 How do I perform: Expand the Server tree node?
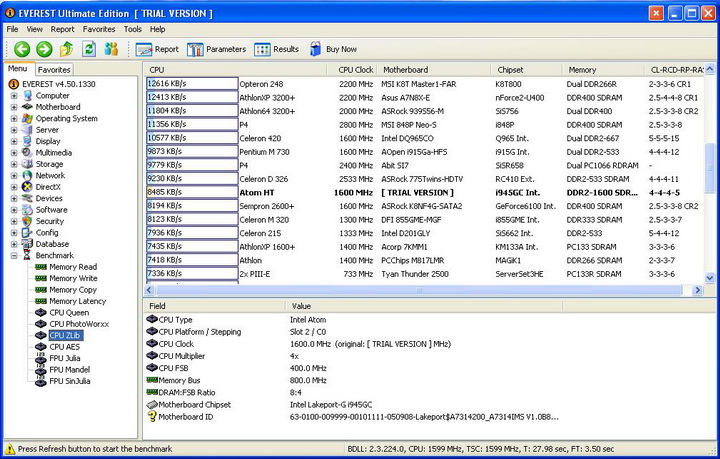coord(14,130)
